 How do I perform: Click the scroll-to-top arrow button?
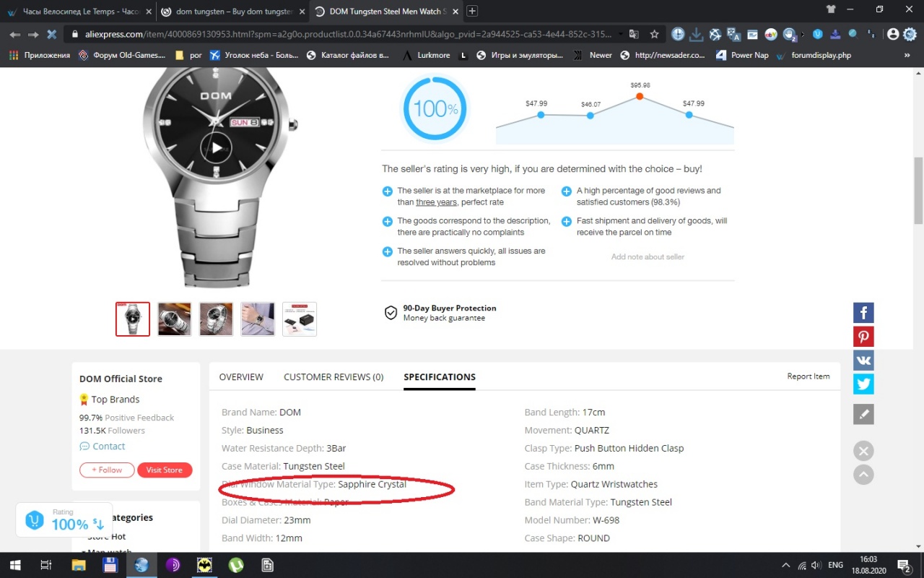pos(863,475)
